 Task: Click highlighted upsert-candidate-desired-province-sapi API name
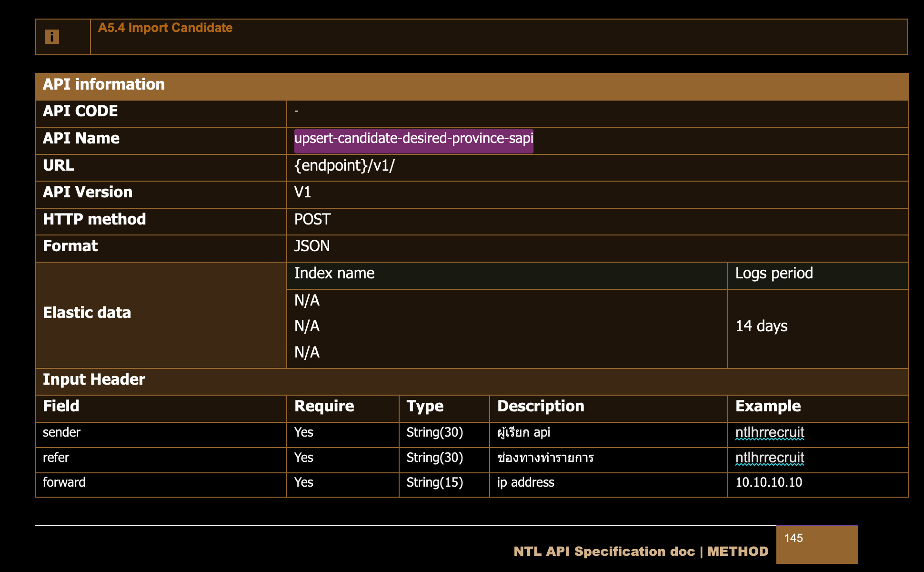click(413, 139)
